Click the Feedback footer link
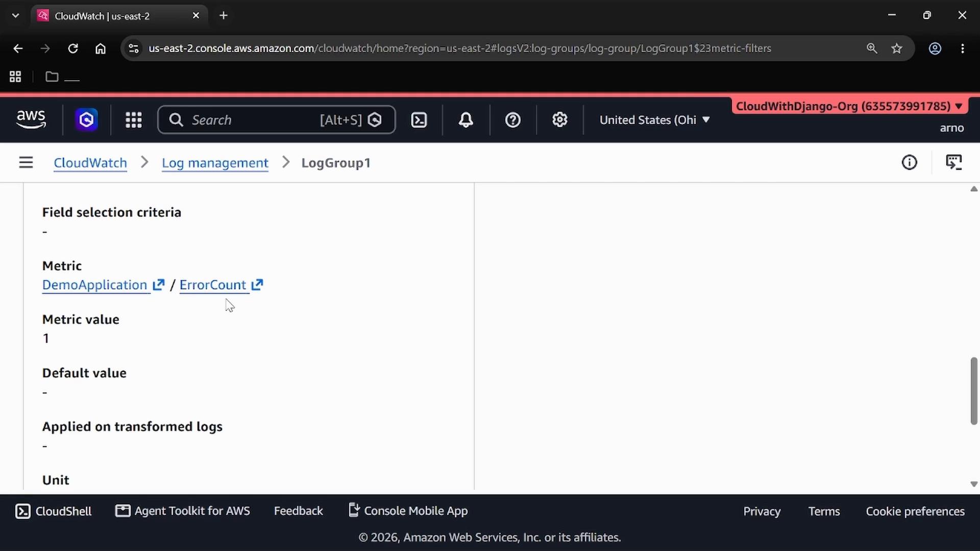 [x=298, y=511]
